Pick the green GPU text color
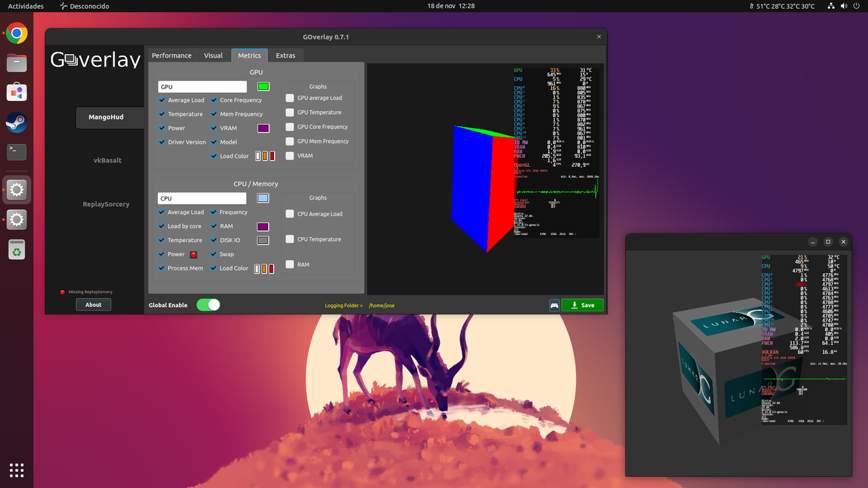The image size is (868, 488). pyautogui.click(x=263, y=87)
